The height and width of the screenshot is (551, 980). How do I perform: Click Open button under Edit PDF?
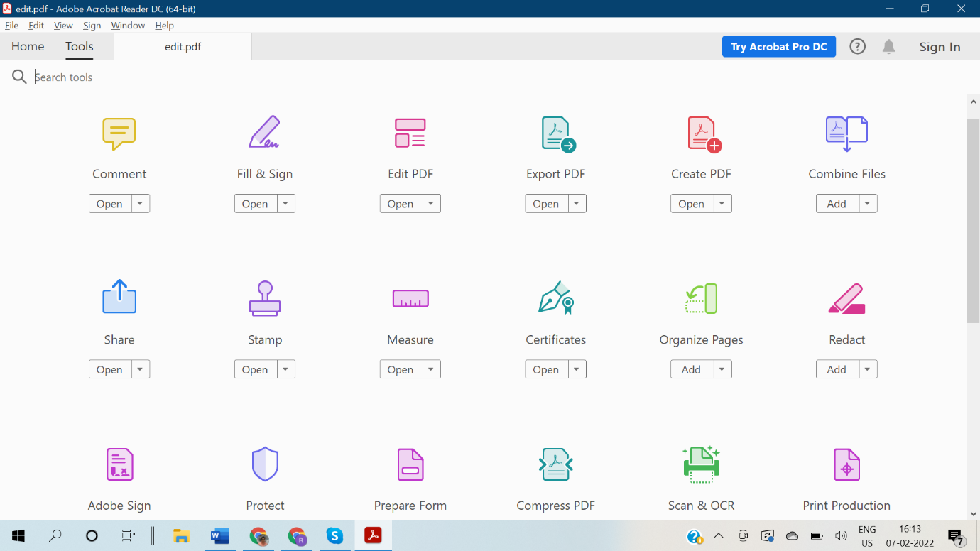(x=401, y=204)
